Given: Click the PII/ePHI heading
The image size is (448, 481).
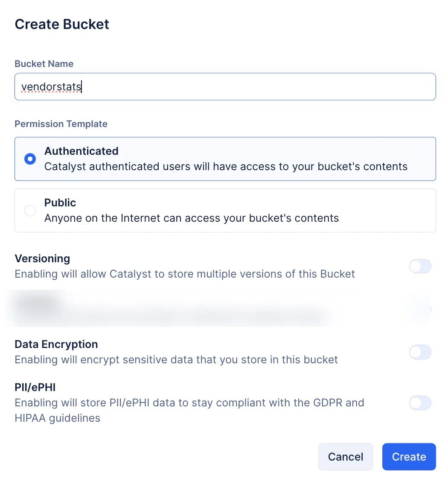Looking at the screenshot, I should (35, 387).
